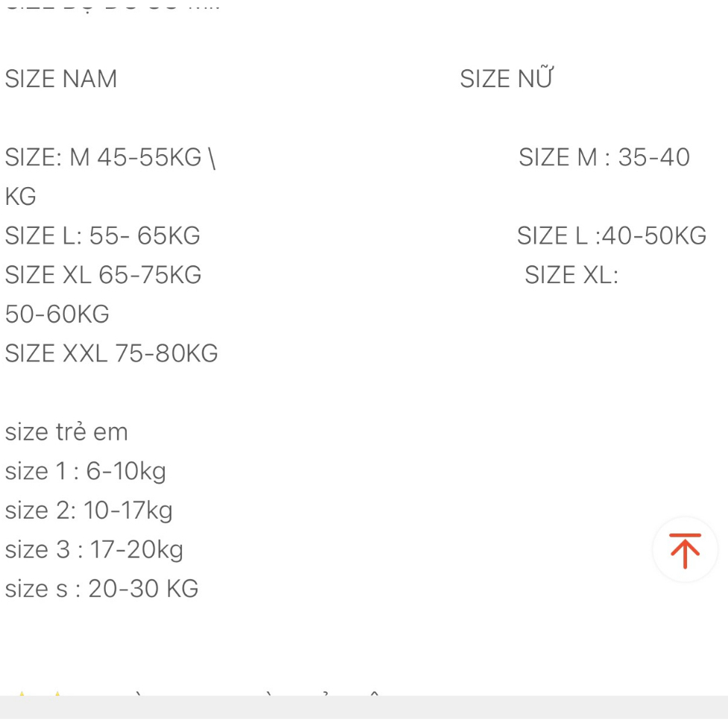Select the size 3 : 17-20kg line
728x728 pixels.
(94, 550)
